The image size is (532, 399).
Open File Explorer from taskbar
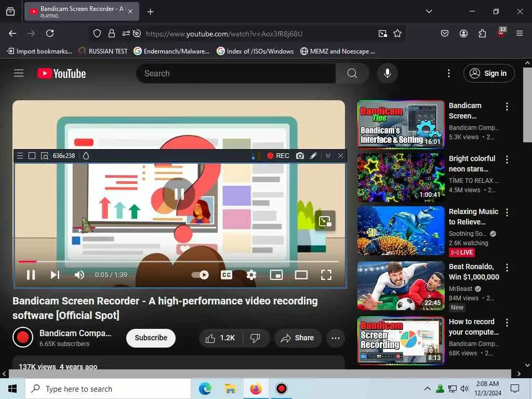[230, 389]
